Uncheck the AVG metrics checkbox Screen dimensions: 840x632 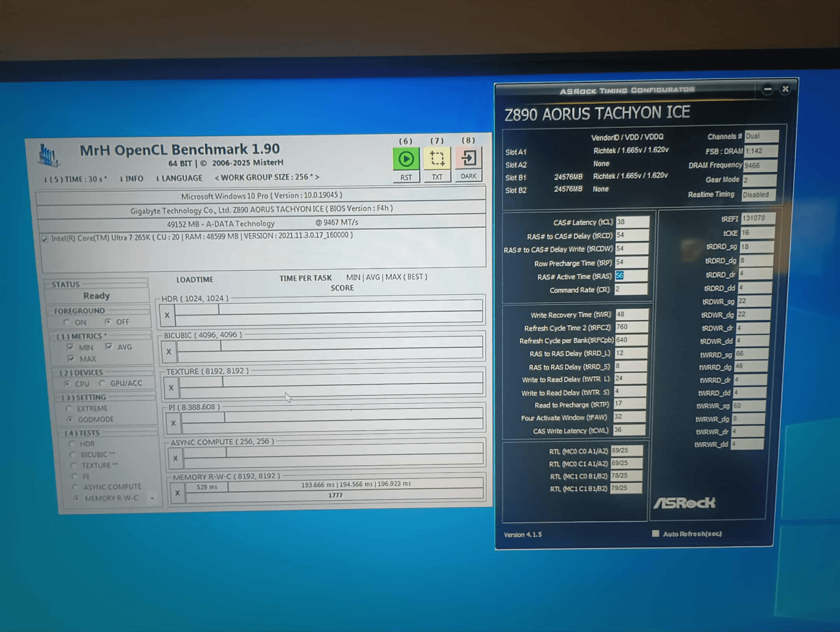pos(108,346)
